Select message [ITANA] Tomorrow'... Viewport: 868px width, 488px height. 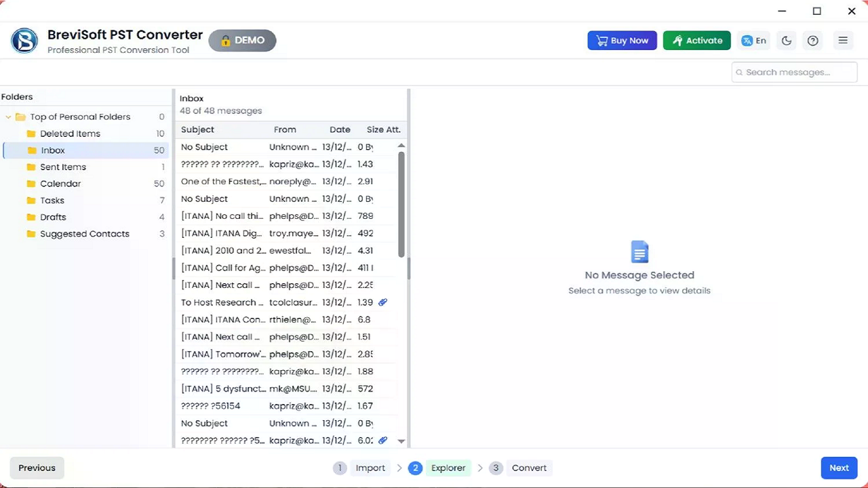pos(286,354)
